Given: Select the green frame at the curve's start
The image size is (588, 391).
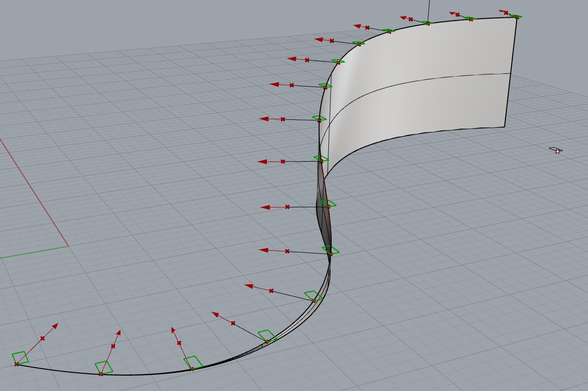Looking at the screenshot, I should pyautogui.click(x=20, y=358).
